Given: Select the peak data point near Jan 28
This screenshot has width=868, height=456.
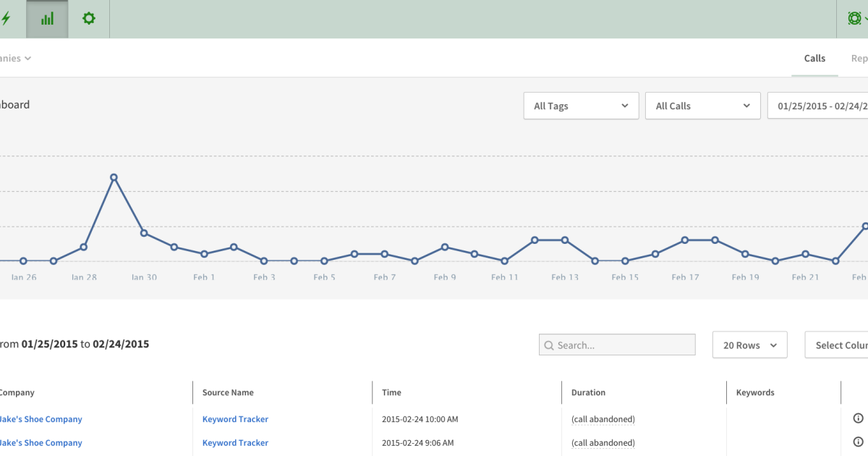Looking at the screenshot, I should pyautogui.click(x=114, y=177).
